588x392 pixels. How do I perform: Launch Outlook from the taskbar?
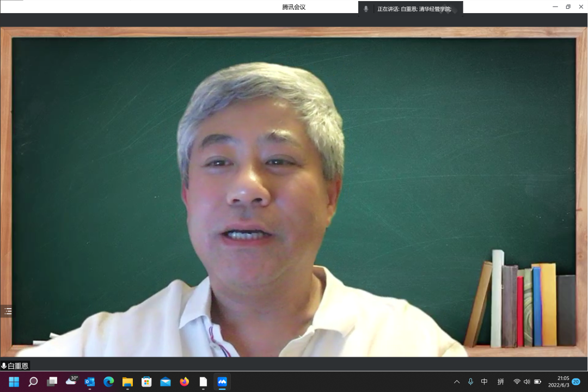coord(90,382)
